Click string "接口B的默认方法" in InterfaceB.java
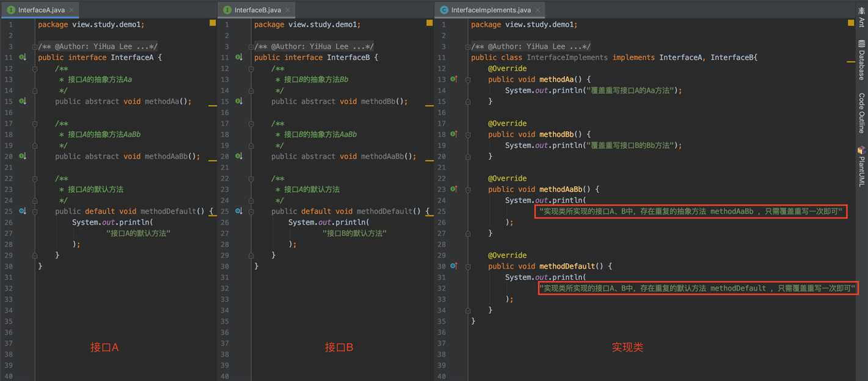868x381 pixels. 354,233
